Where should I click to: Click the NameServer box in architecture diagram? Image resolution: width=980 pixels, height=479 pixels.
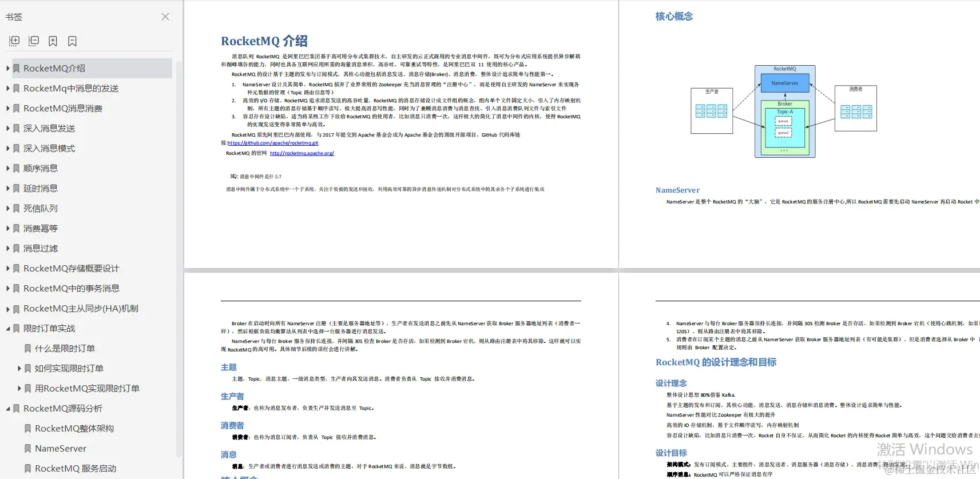pyautogui.click(x=785, y=83)
